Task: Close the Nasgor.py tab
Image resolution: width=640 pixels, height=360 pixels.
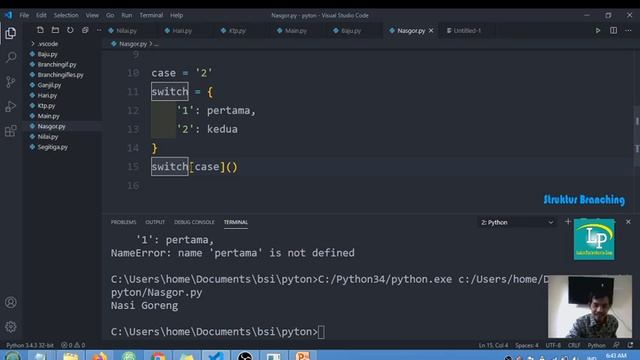Action: click(x=431, y=31)
